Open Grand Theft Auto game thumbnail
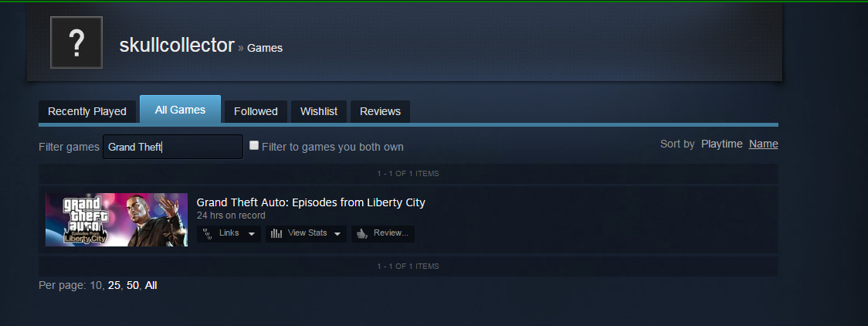868x326 pixels. 117,219
